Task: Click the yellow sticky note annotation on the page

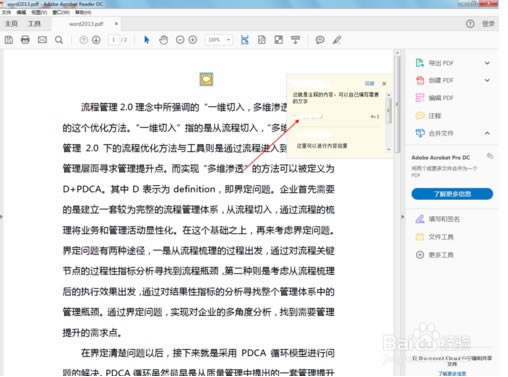Action: (x=206, y=79)
